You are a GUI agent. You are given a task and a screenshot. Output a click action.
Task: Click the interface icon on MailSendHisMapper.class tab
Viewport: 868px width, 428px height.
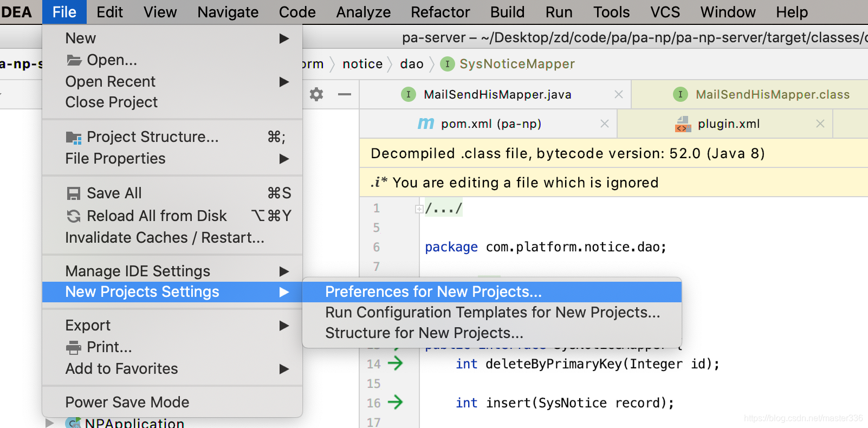coord(681,95)
